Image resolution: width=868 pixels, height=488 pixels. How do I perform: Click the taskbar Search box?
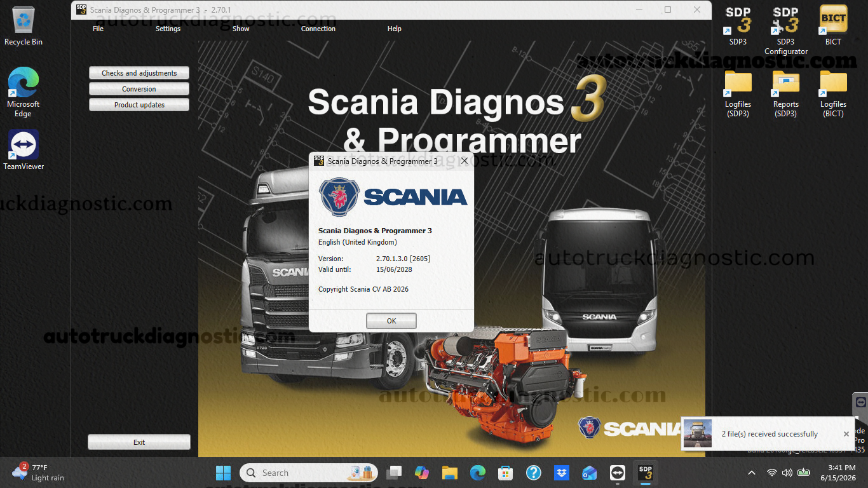[309, 473]
